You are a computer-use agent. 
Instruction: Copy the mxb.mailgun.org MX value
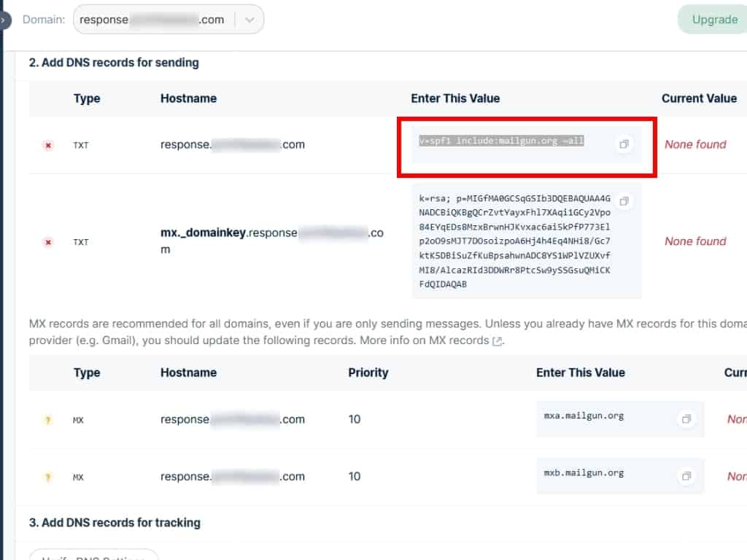pos(686,476)
